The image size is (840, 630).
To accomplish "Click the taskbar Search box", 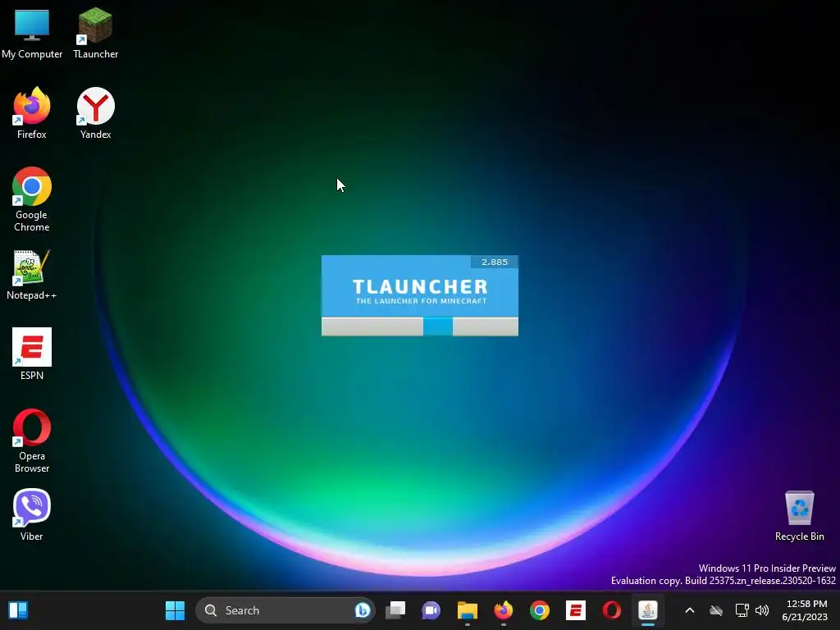I will [285, 610].
